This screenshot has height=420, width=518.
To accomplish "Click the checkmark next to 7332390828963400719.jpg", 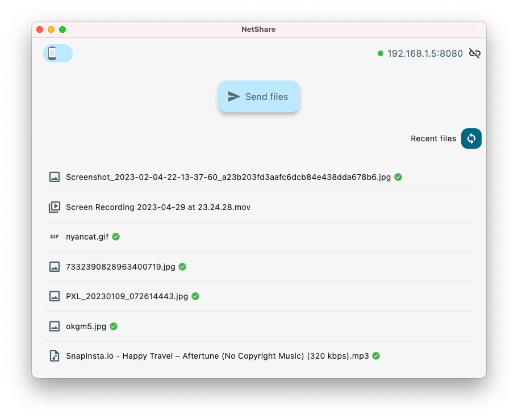I will [182, 266].
